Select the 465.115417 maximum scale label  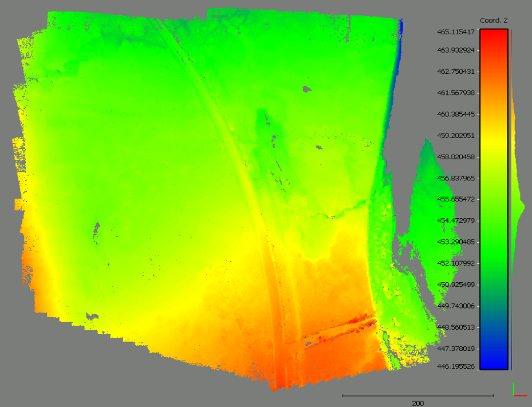click(x=452, y=32)
